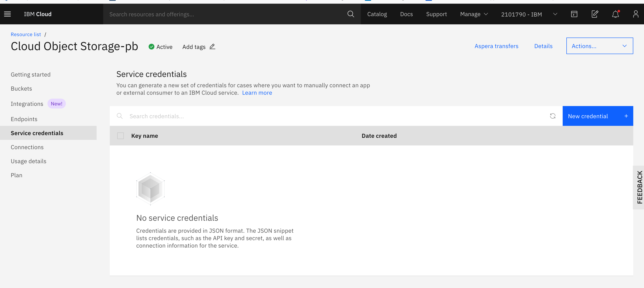The height and width of the screenshot is (288, 644).
Task: Click the edit/feedback pencil icon in header
Action: click(595, 14)
